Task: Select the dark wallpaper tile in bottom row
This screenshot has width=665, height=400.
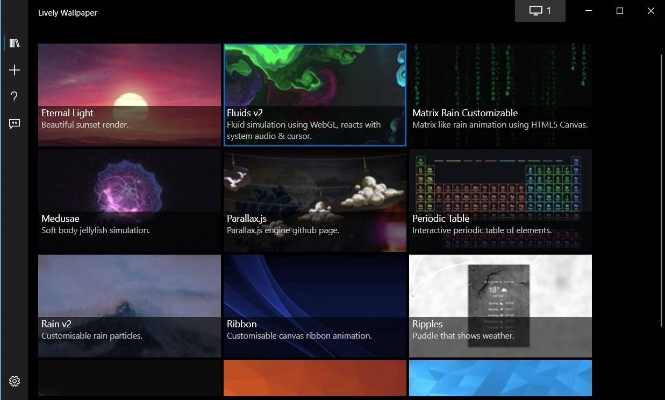Action: tap(129, 380)
